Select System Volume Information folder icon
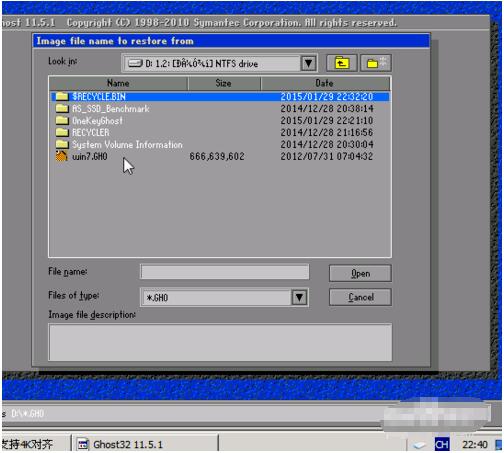Screen dimensions: 504x453 pos(62,144)
